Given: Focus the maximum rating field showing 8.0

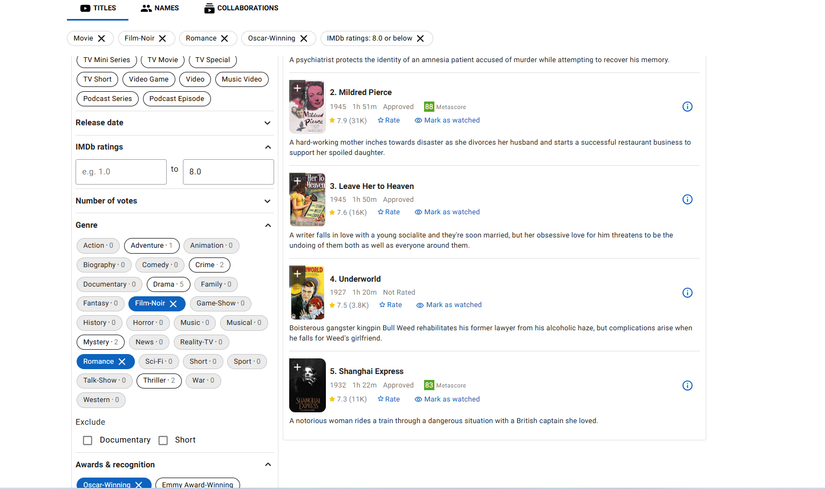Looking at the screenshot, I should (x=228, y=172).
